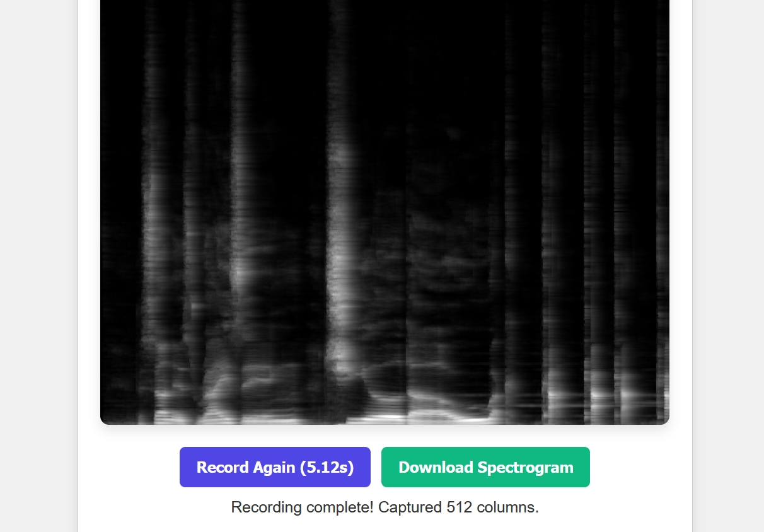This screenshot has height=532, width=764.
Task: Click the "(5.12s)" duration on the purple button
Action: coord(327,467)
